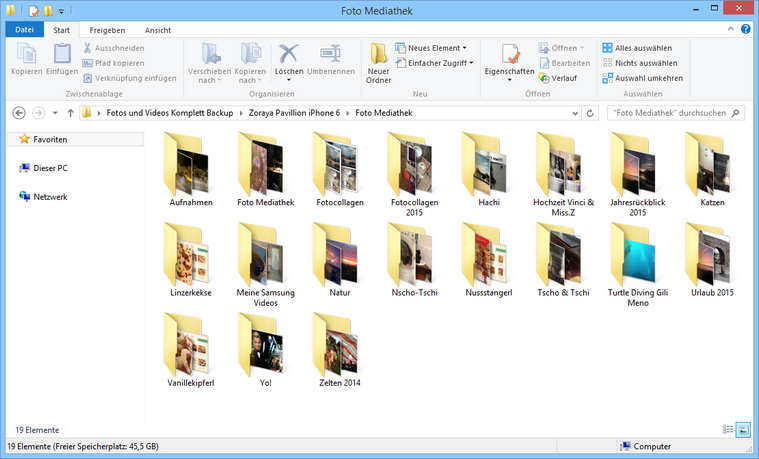The height and width of the screenshot is (459, 759).
Task: Select Dieser PC in navigation pane
Action: [x=50, y=168]
